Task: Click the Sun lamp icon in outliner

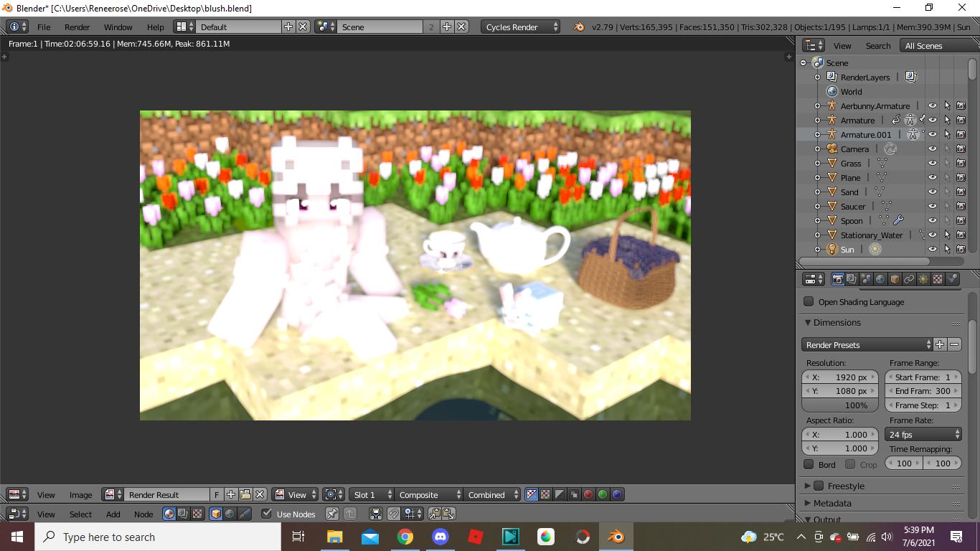Action: tap(832, 249)
